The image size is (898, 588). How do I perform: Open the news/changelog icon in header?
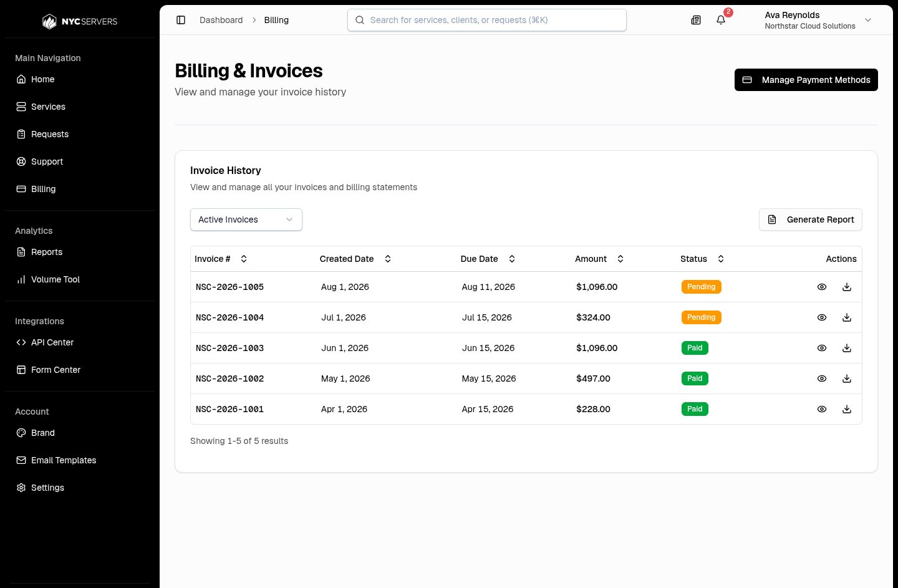point(696,20)
